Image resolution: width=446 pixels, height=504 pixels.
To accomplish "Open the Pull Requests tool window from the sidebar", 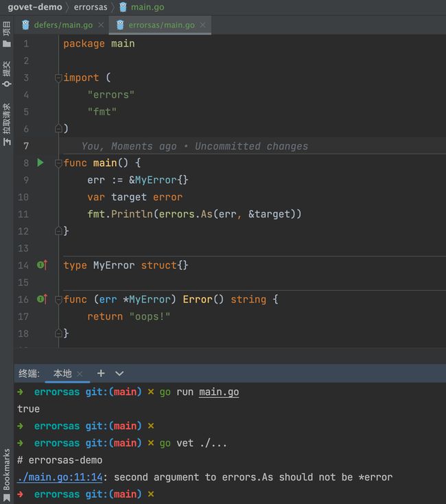I will coord(6,124).
